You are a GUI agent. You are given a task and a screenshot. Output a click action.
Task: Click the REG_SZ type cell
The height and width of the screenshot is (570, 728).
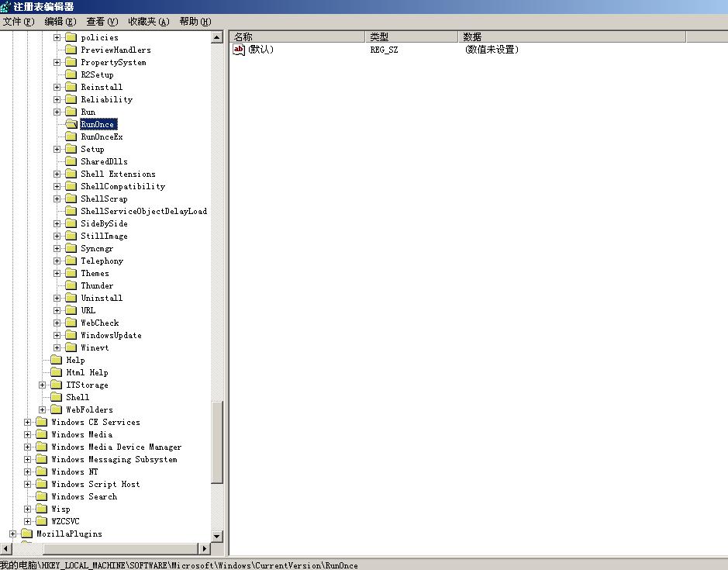coord(384,50)
